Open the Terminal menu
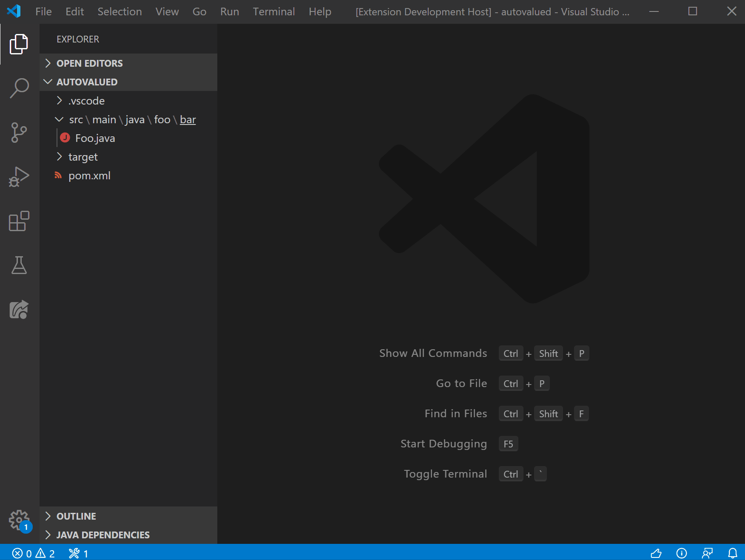This screenshot has width=745, height=560. [x=273, y=11]
